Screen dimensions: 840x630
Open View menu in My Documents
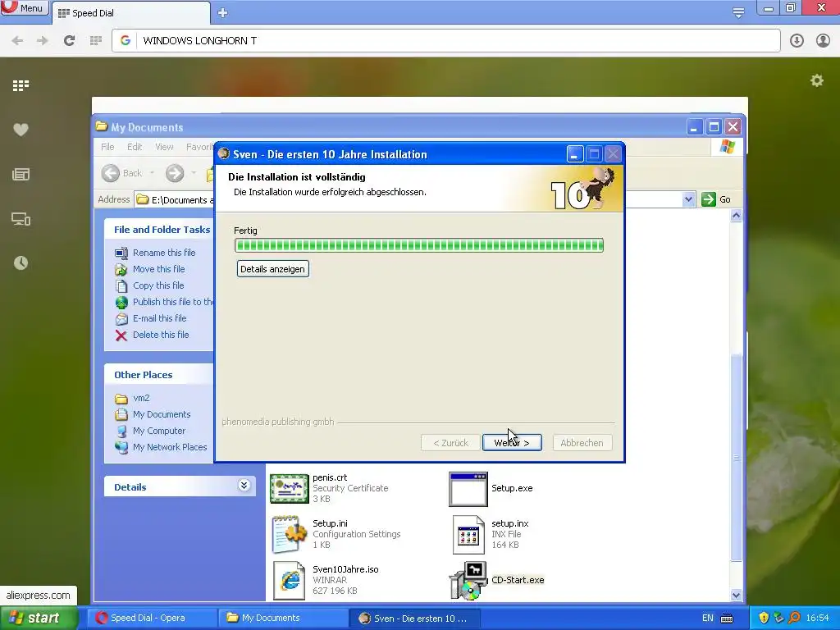point(164,147)
